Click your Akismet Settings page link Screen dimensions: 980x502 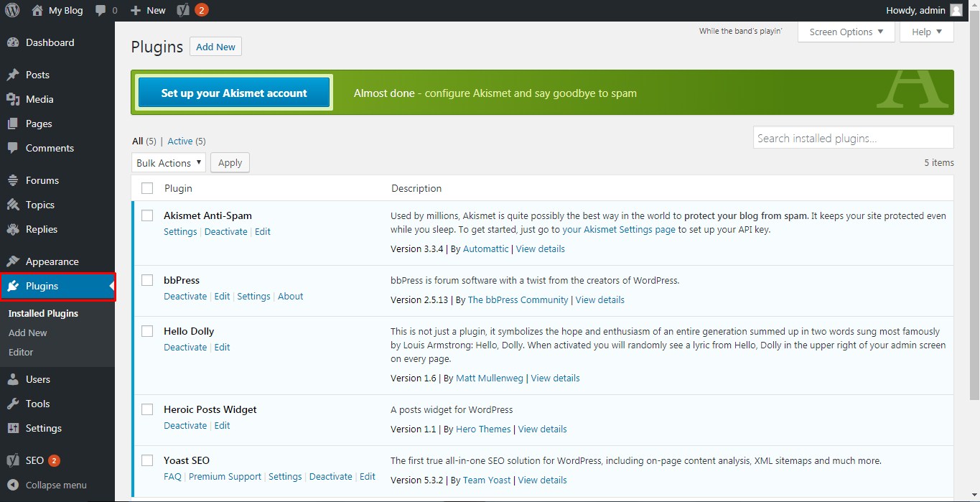[x=619, y=230]
